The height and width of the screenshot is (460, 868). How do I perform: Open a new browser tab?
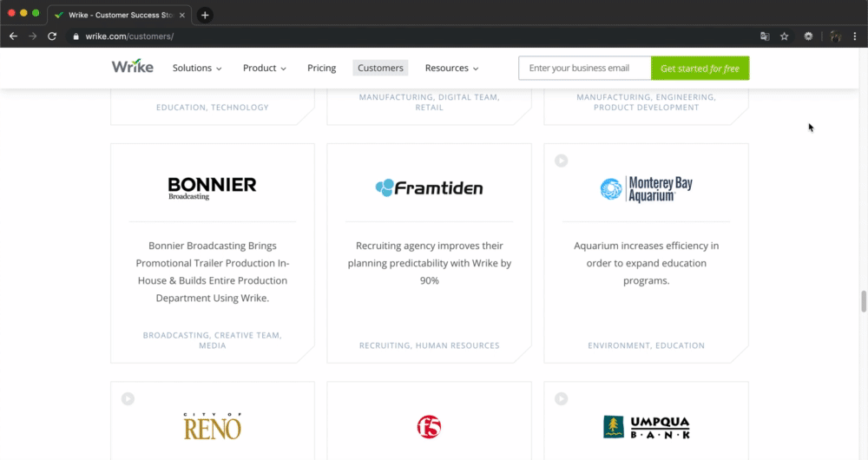coord(205,15)
